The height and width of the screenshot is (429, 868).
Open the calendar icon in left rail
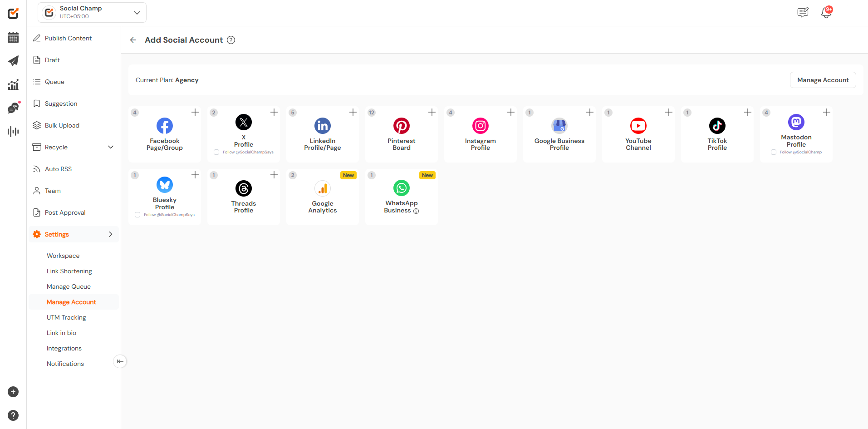[x=13, y=37]
